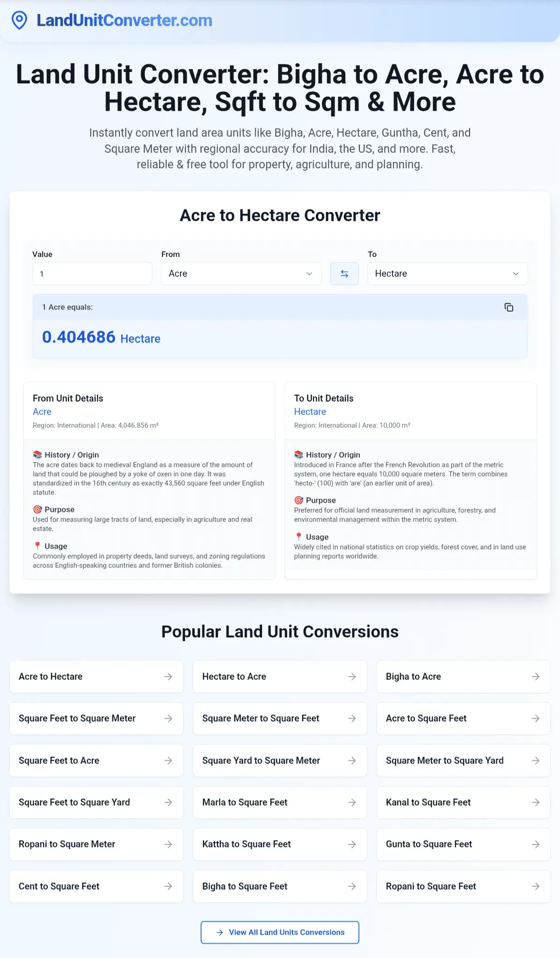560x958 pixels.
Task: Click arrow on Square Meter to Square Feet
Action: (x=352, y=718)
